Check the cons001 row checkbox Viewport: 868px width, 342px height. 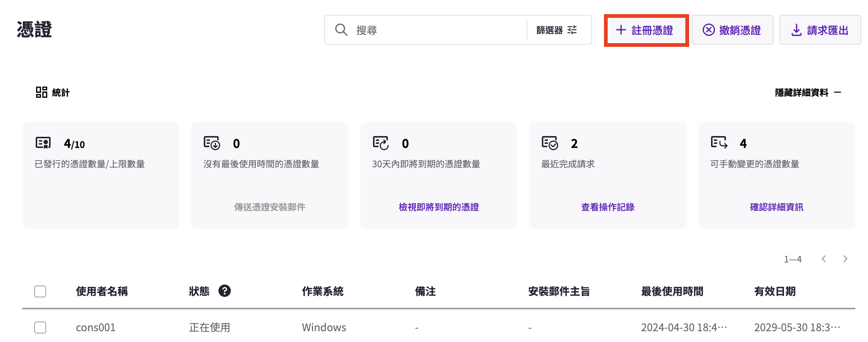pyautogui.click(x=40, y=328)
